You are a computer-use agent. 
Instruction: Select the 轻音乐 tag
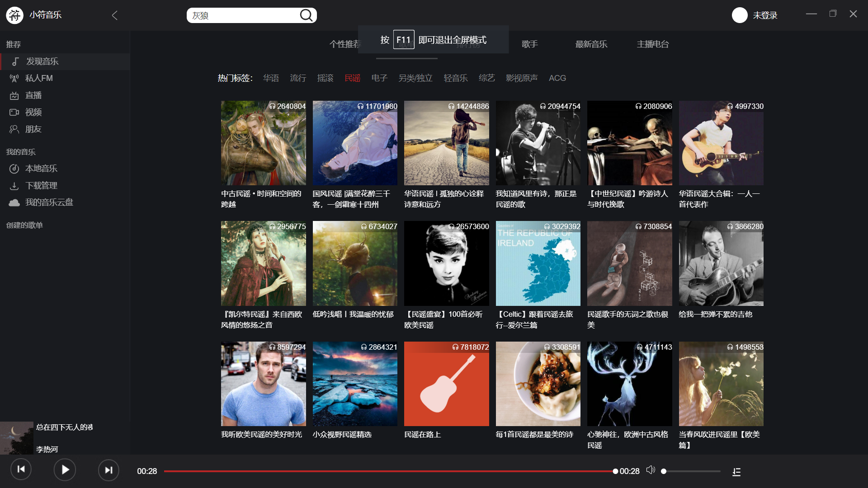[x=456, y=78]
